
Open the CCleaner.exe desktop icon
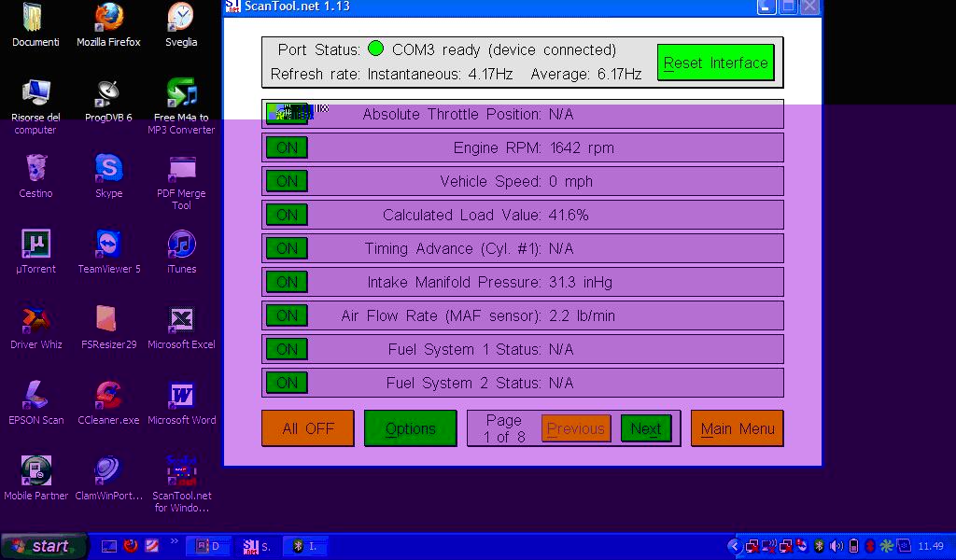pyautogui.click(x=108, y=403)
